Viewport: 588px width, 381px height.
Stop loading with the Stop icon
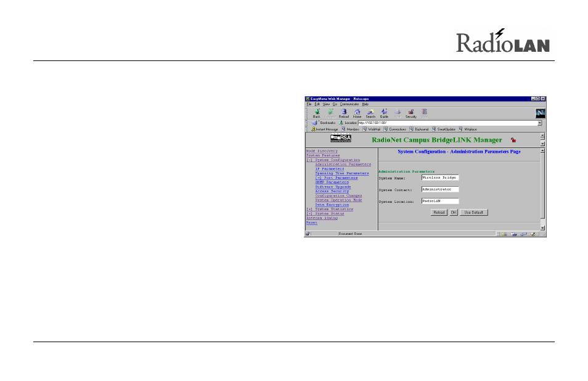coord(425,113)
